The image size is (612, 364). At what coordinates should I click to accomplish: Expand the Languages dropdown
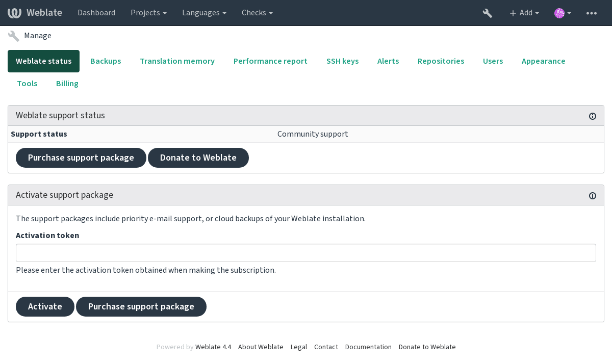click(204, 13)
